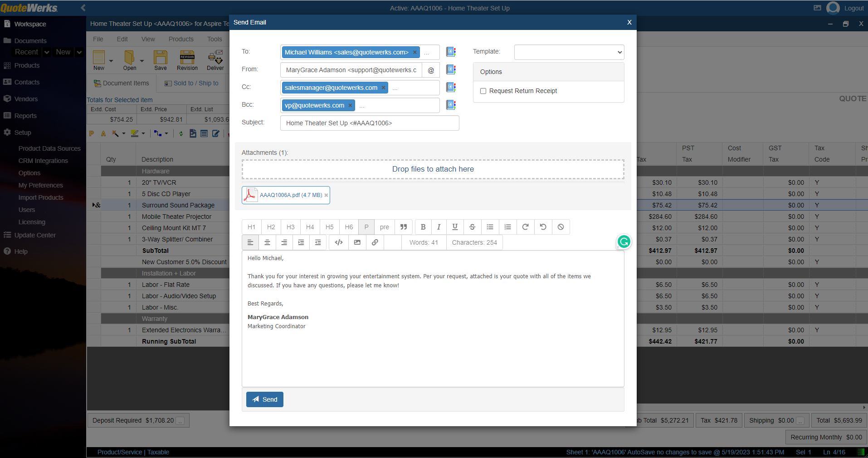Click into the Subject field
This screenshot has height=458, width=868.
pos(370,123)
